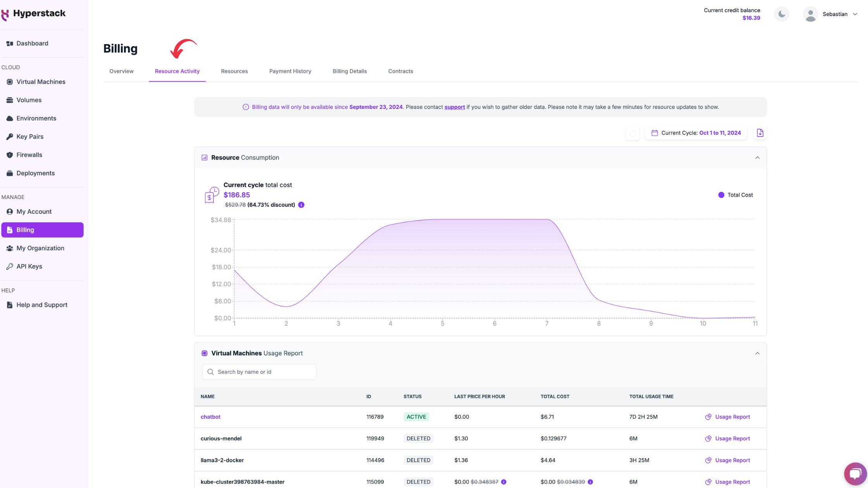This screenshot has height=488, width=868.
Task: Click the Hyperstack logo
Action: pyautogui.click(x=33, y=14)
